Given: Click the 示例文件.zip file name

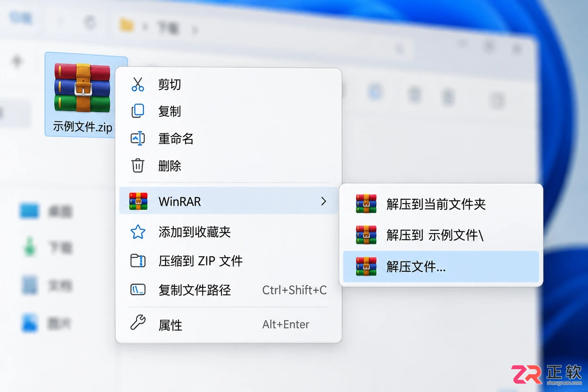Looking at the screenshot, I should pos(82,127).
